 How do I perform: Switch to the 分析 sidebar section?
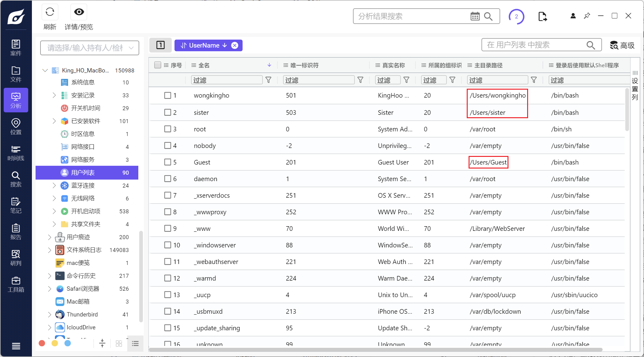pos(16,100)
